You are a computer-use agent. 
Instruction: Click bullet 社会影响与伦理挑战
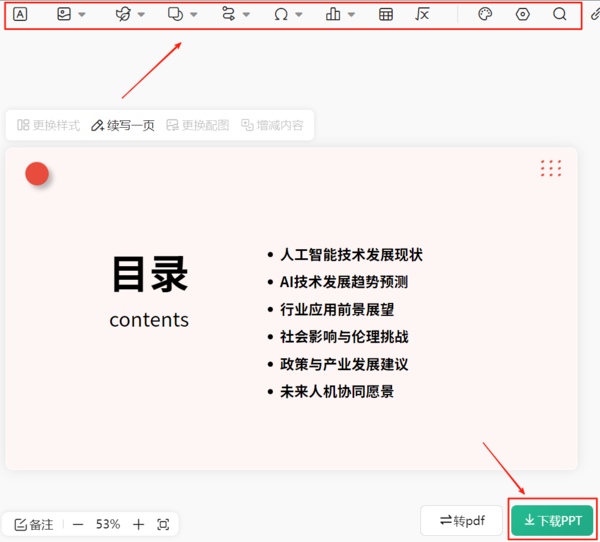[344, 337]
